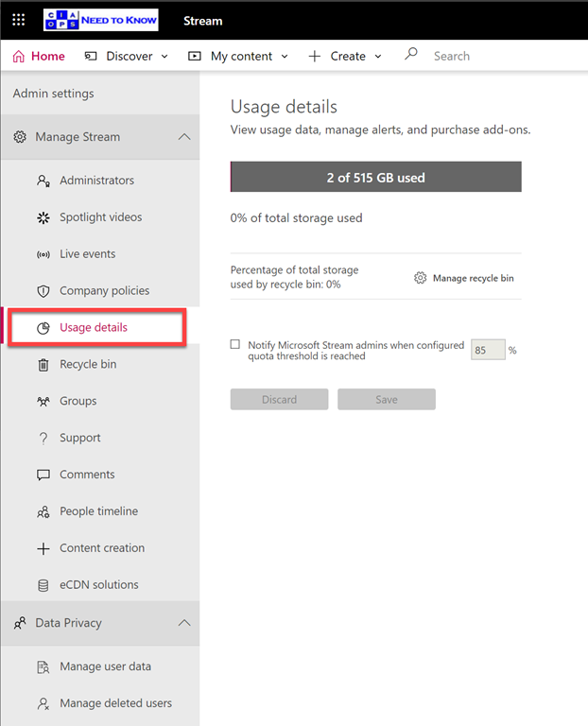
Task: Open the Create dropdown menu
Action: pos(345,57)
